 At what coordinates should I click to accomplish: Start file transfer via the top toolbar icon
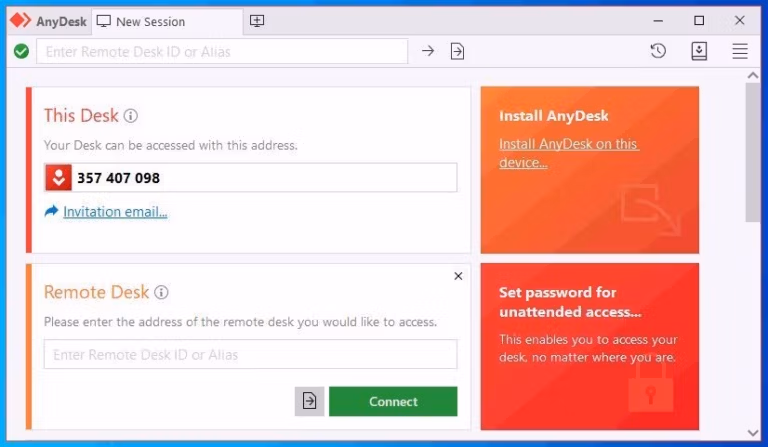(x=457, y=51)
